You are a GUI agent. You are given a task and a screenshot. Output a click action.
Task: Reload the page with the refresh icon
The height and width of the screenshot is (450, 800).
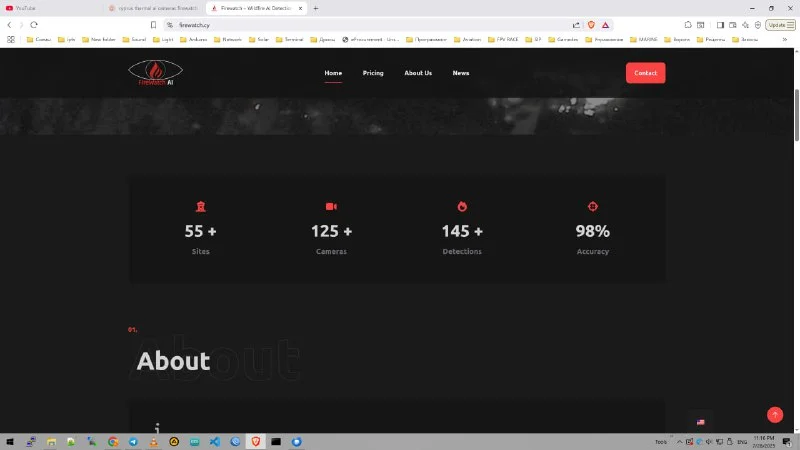click(34, 24)
